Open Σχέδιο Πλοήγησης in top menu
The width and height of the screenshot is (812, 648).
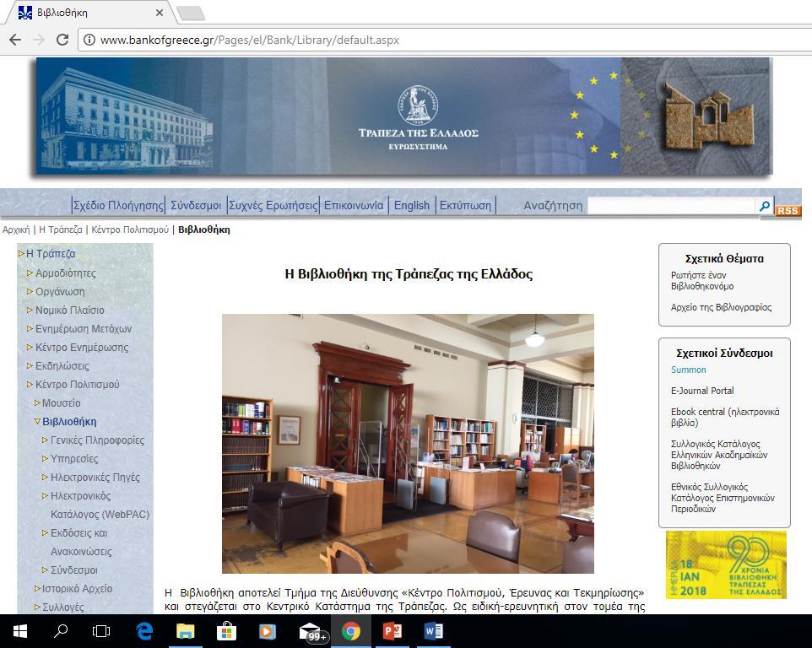118,206
